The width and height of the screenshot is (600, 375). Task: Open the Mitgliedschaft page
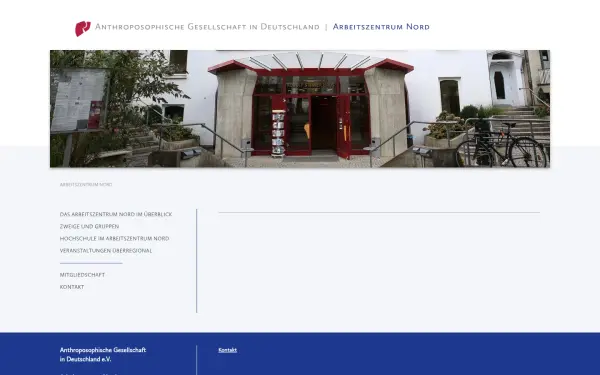[x=82, y=275]
